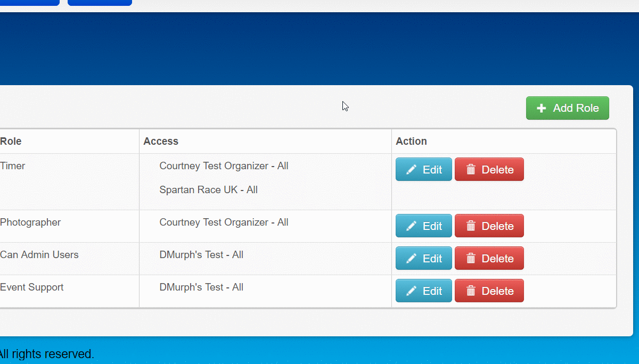639x364 pixels.
Task: Click the pencil icon in the Timer row
Action: point(411,170)
